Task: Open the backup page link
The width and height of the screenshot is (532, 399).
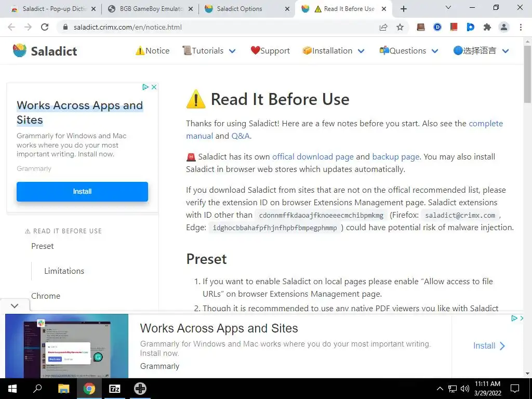Action: 396,157
